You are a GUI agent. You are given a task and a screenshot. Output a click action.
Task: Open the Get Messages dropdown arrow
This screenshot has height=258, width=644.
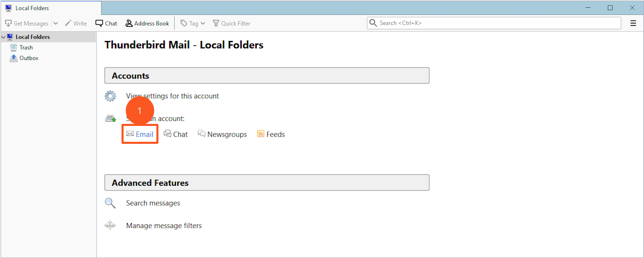pos(55,24)
